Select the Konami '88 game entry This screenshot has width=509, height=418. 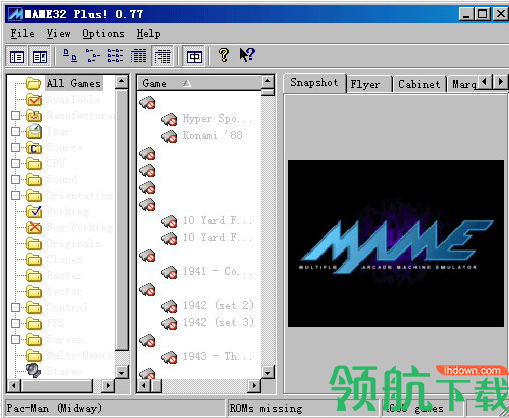click(x=213, y=135)
